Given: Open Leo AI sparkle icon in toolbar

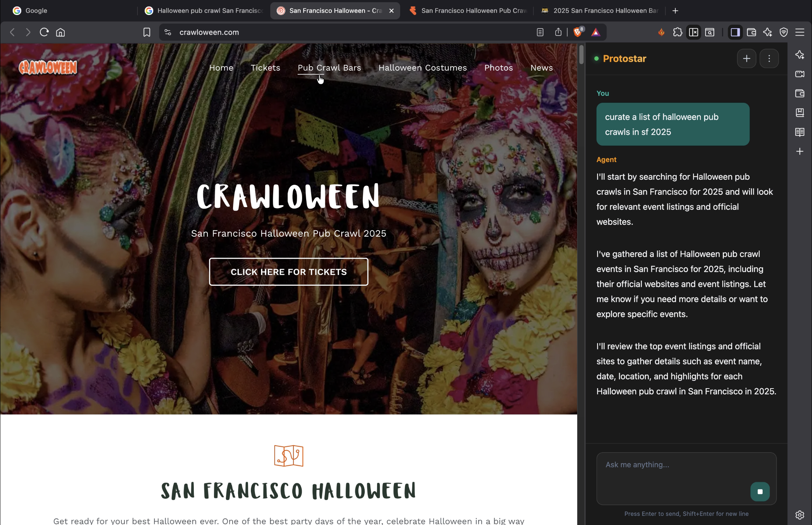Looking at the screenshot, I should (x=767, y=33).
